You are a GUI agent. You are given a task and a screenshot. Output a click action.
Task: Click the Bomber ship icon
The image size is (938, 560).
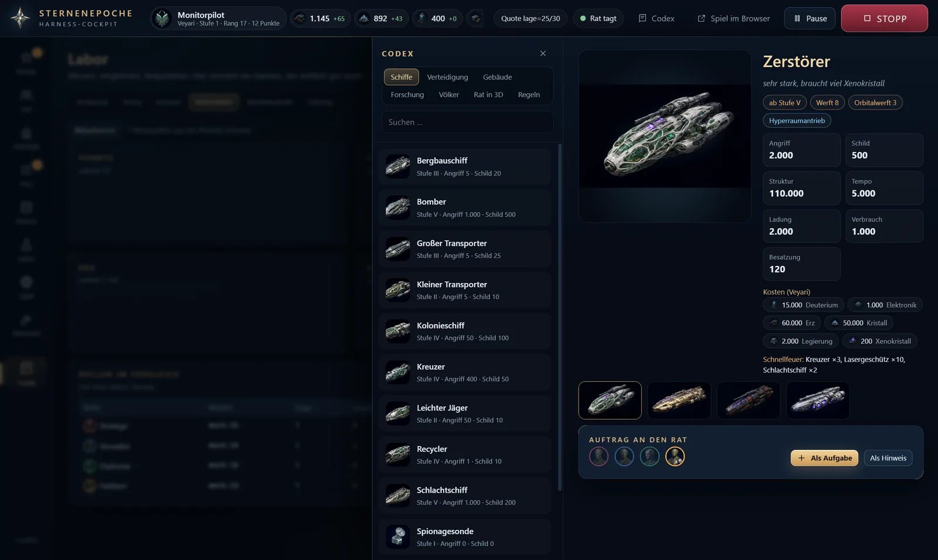397,207
